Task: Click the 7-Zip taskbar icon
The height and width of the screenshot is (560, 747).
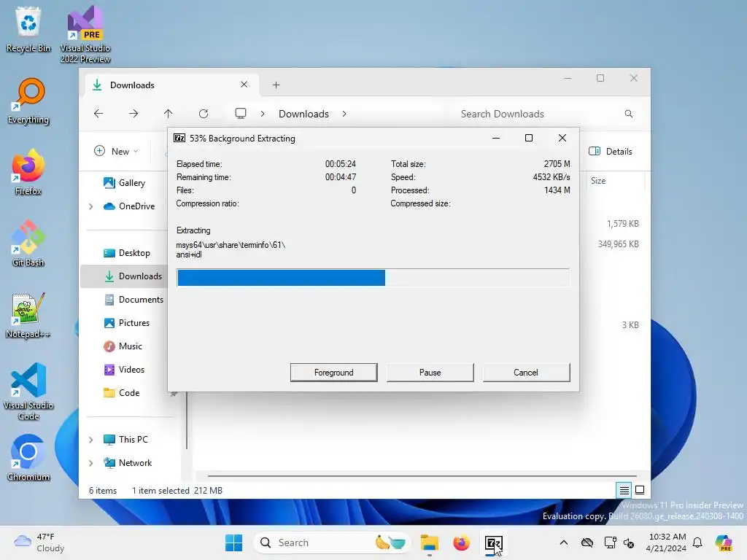Action: (x=493, y=542)
